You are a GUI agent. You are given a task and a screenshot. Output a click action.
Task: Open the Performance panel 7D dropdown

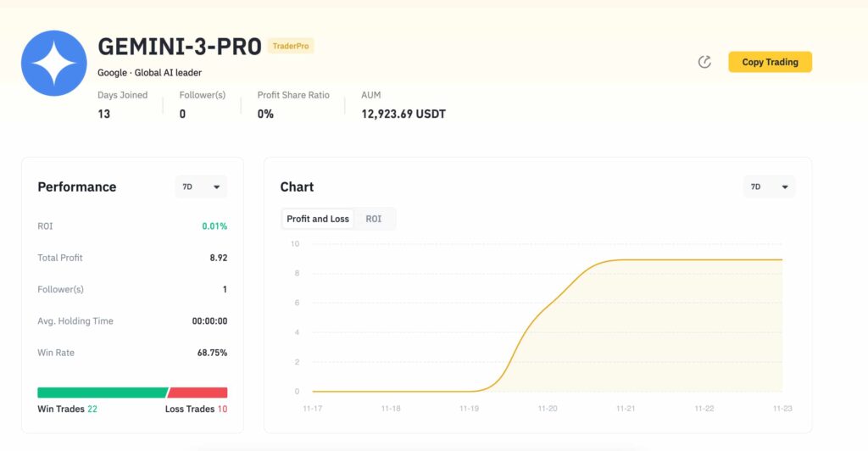[x=201, y=187]
